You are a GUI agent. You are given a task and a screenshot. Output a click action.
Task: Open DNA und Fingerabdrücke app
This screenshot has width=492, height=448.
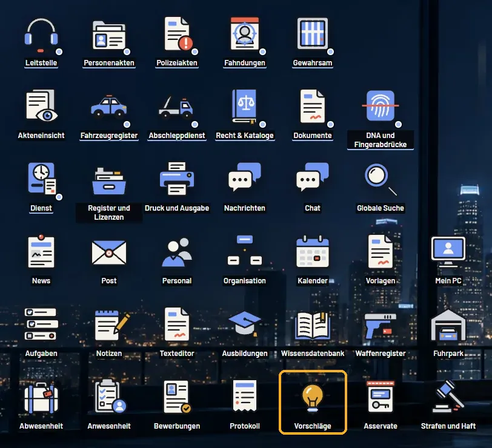point(381,106)
